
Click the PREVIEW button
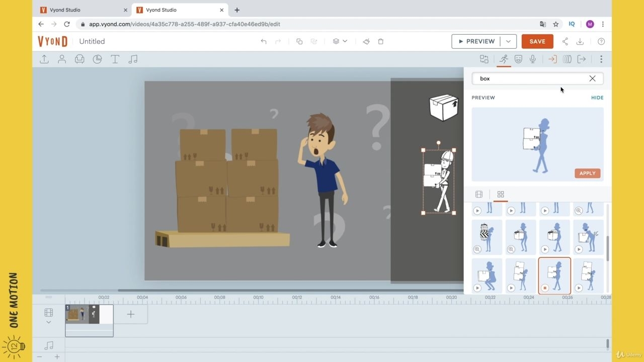coord(476,41)
